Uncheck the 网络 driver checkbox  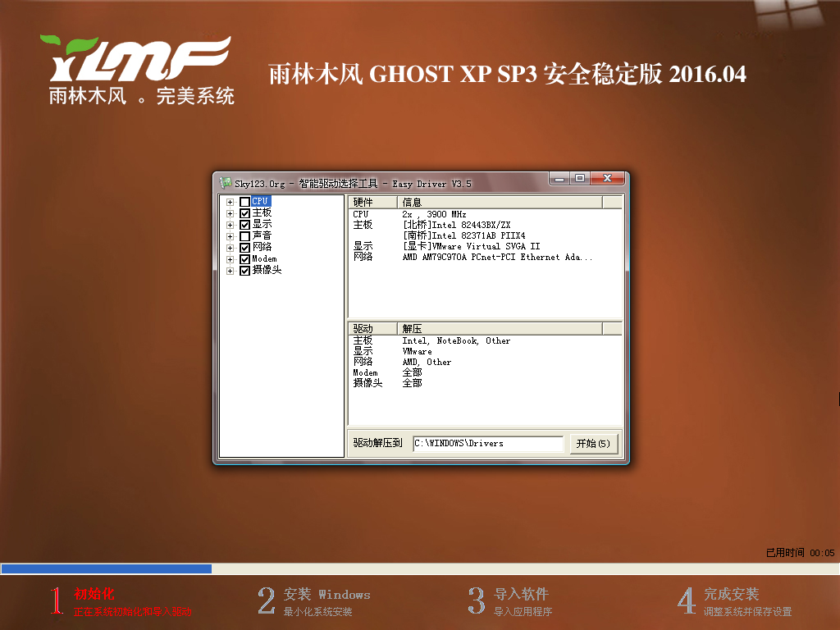click(244, 248)
